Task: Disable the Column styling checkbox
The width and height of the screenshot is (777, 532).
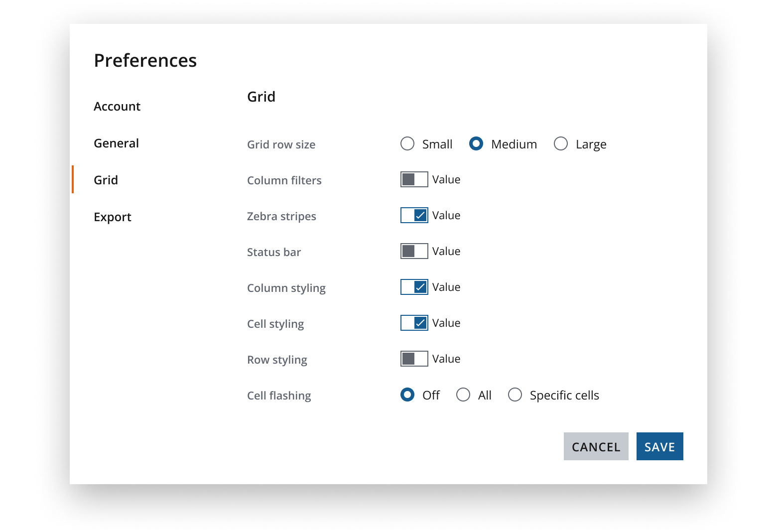Action: point(414,287)
